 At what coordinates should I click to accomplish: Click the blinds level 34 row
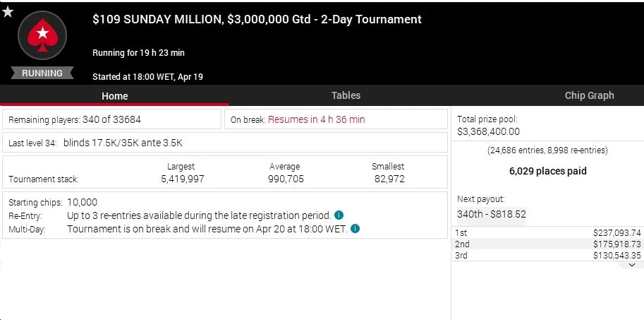(225, 143)
